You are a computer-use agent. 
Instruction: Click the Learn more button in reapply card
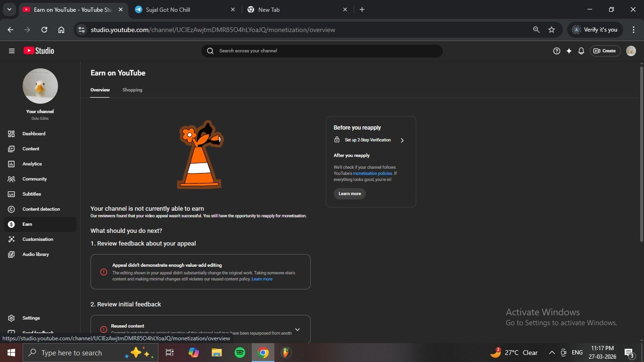(x=349, y=194)
